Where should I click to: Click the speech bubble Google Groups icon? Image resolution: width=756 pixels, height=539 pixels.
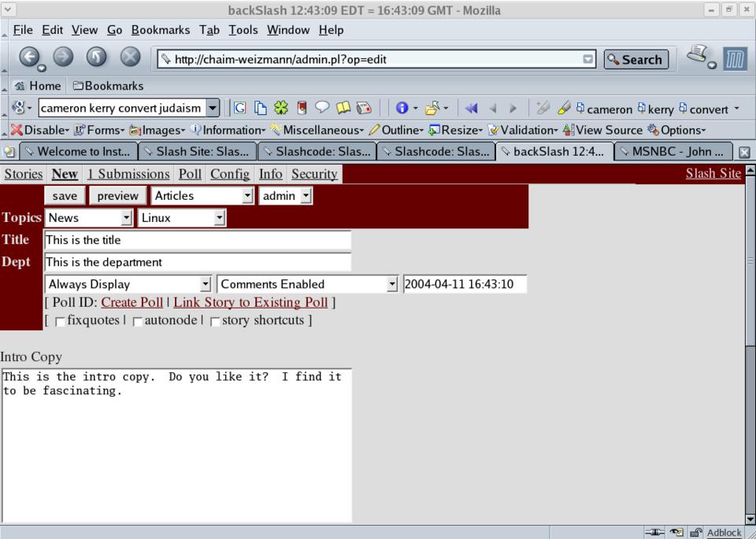click(x=323, y=109)
